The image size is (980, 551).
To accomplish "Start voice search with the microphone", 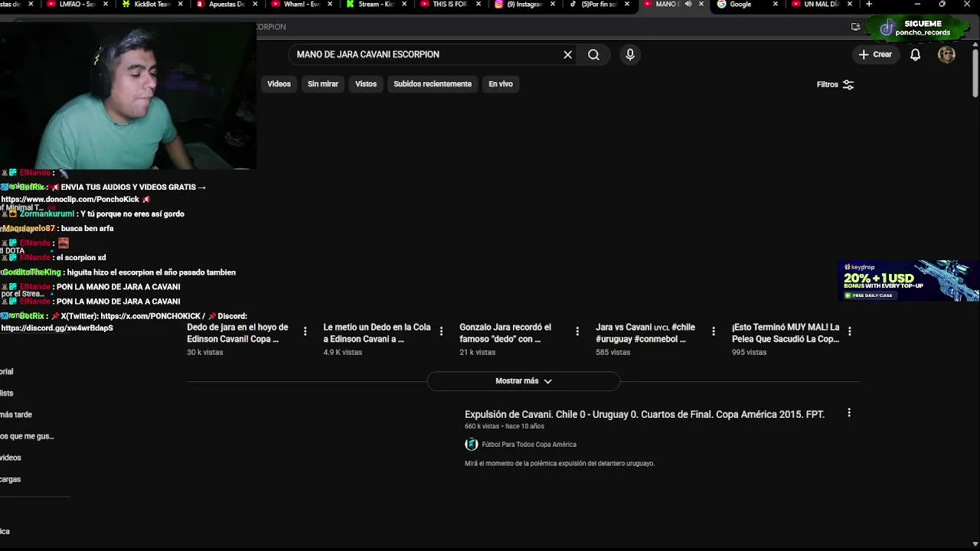I will tap(630, 54).
